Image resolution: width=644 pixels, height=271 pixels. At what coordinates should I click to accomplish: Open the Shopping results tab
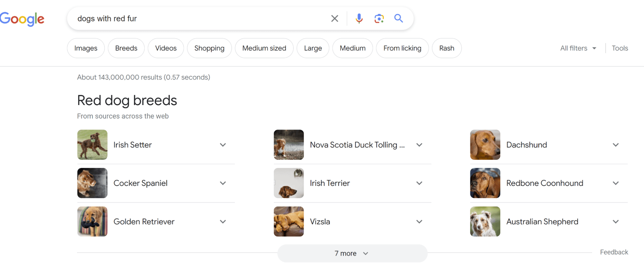(x=209, y=48)
